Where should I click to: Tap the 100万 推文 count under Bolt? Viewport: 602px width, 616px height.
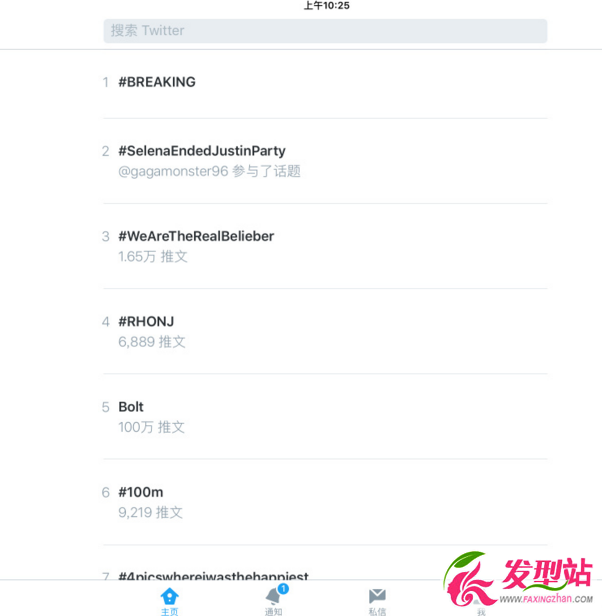[x=151, y=427]
